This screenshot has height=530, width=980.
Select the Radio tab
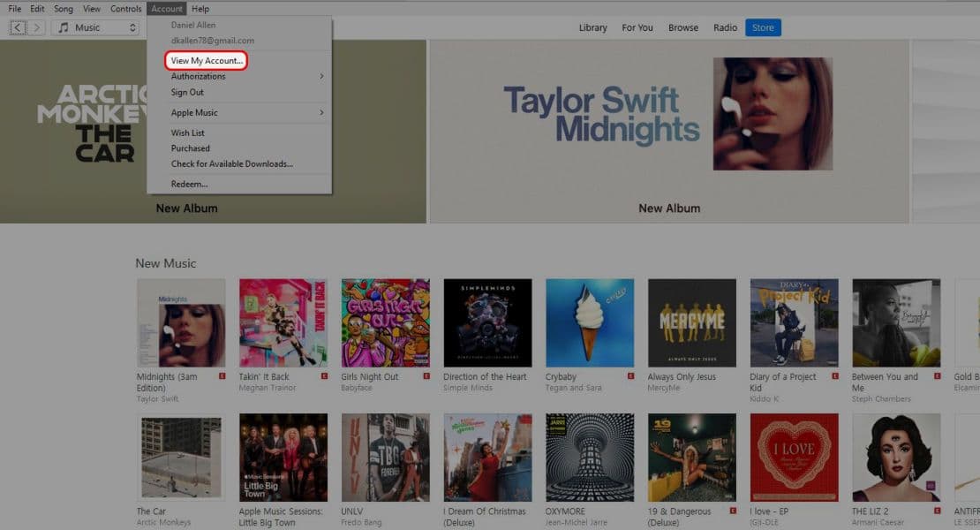coord(725,27)
